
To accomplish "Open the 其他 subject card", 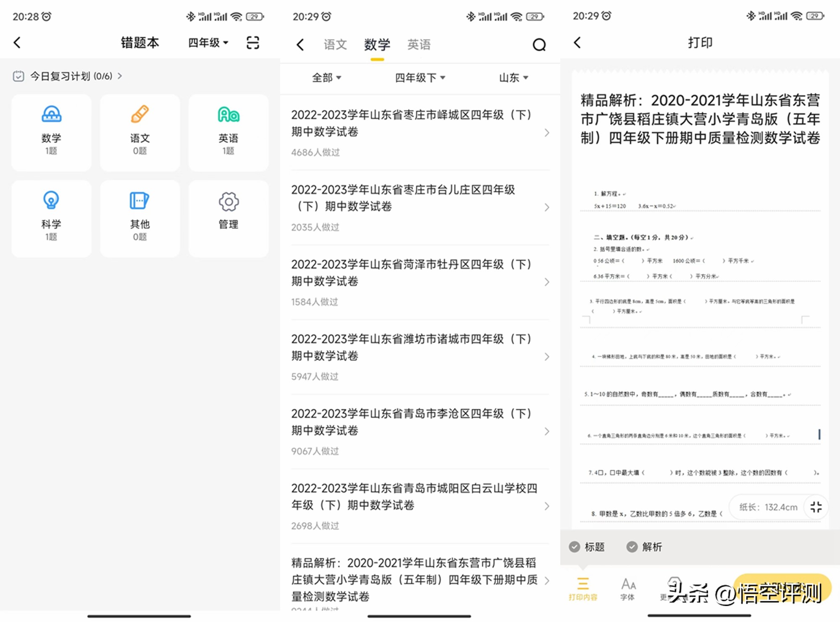I will pyautogui.click(x=140, y=218).
